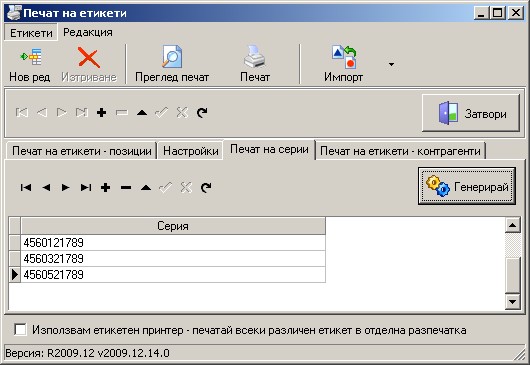This screenshot has height=365, width=530.
Task: Open the Редакция menu
Action: tap(88, 32)
